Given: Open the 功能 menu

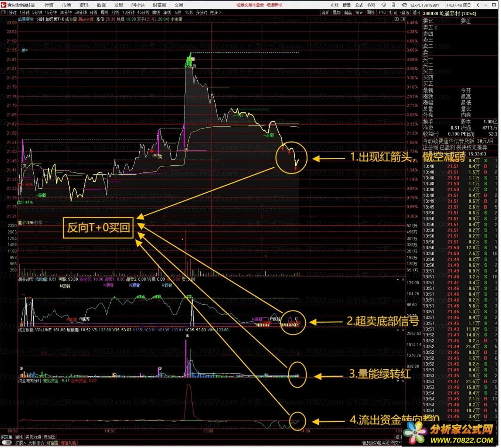Looking at the screenshot, I should 334,5.
